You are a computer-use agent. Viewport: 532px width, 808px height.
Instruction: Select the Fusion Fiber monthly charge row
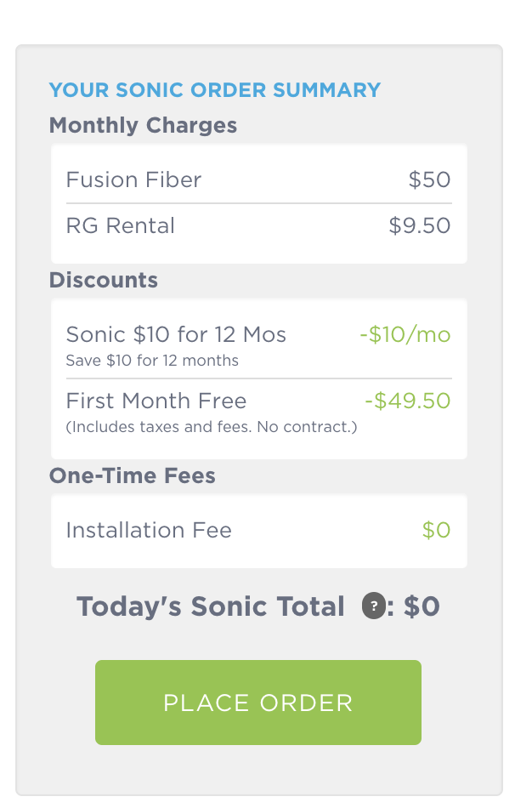[259, 179]
